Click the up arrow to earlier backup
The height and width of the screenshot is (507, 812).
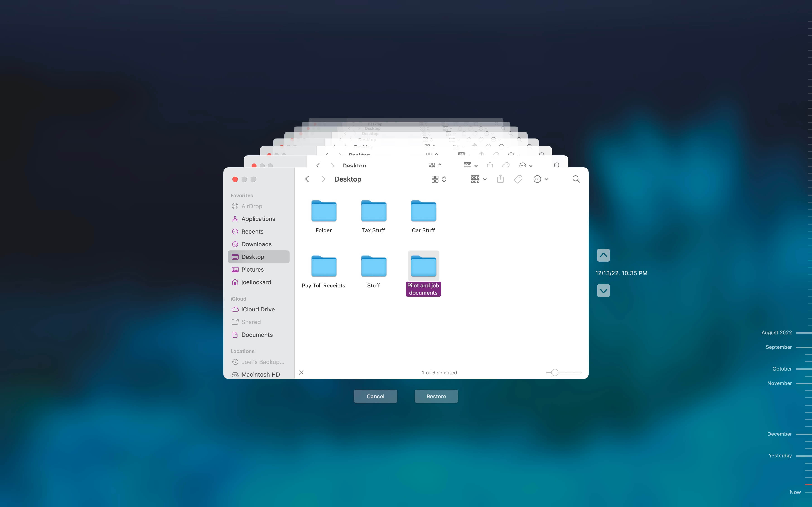point(603,255)
